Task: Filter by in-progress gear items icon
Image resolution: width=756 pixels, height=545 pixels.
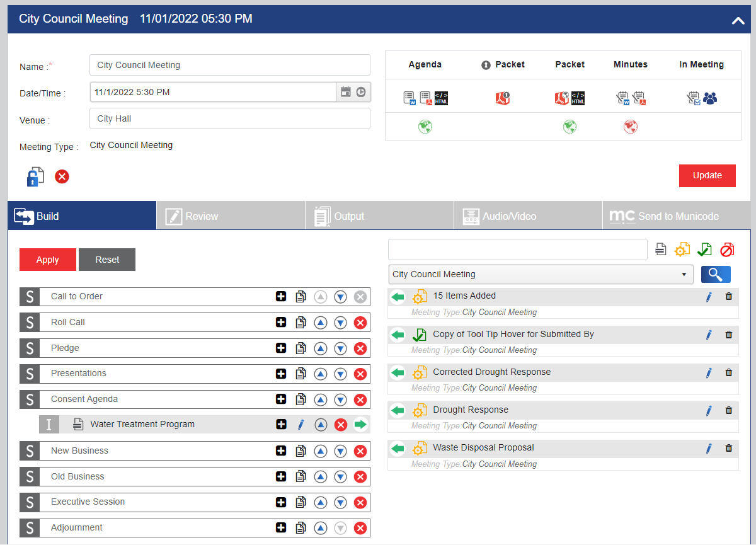Action: [x=682, y=250]
